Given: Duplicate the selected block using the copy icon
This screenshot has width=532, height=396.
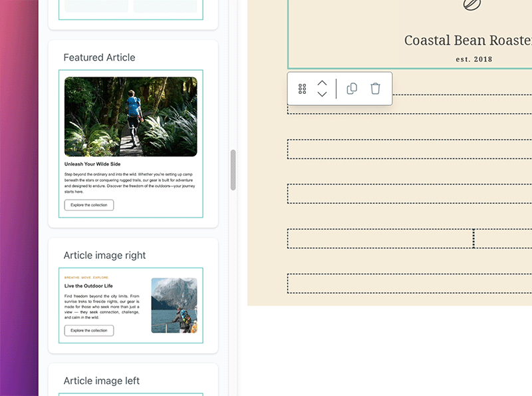Looking at the screenshot, I should click(352, 89).
